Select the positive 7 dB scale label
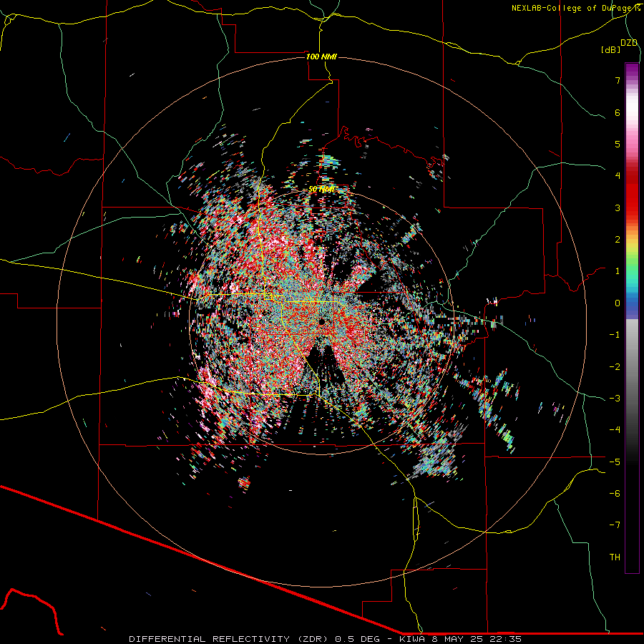Viewport: 644px width, 644px height. [x=618, y=80]
